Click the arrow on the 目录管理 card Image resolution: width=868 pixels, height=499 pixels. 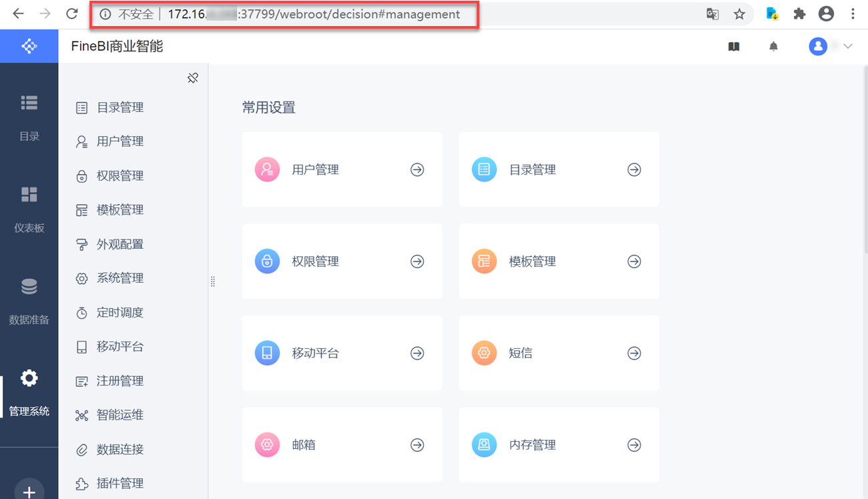pyautogui.click(x=634, y=169)
